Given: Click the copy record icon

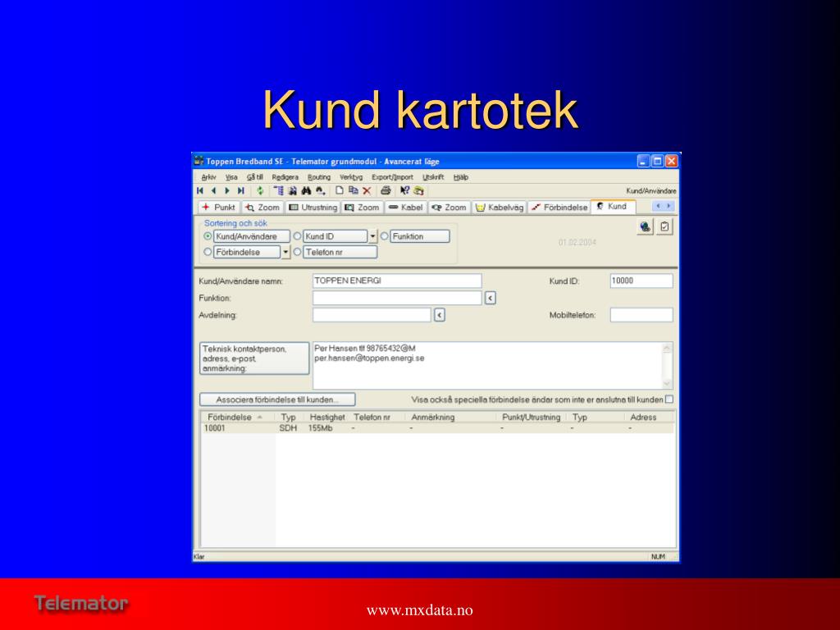Looking at the screenshot, I should tap(353, 190).
